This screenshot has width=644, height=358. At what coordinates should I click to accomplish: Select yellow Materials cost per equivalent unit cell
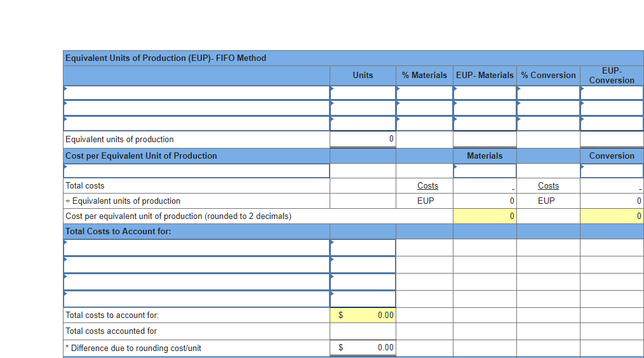pos(485,216)
